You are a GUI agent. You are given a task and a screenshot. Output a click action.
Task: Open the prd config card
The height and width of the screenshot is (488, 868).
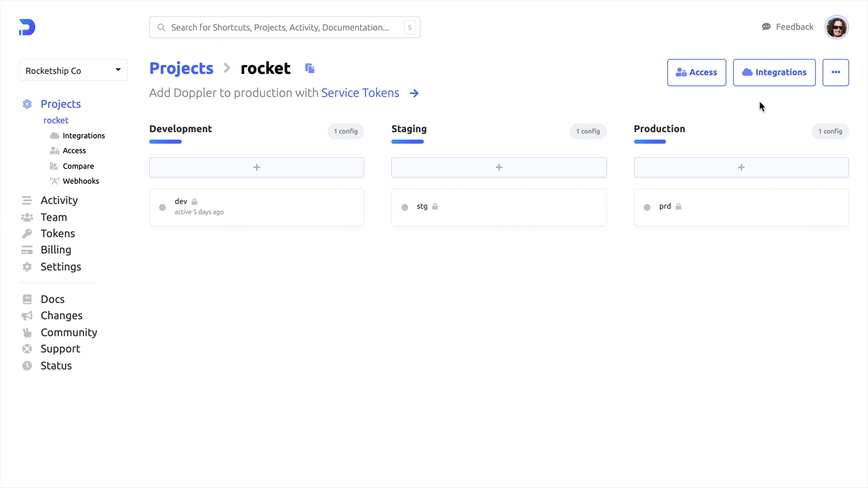tap(741, 207)
